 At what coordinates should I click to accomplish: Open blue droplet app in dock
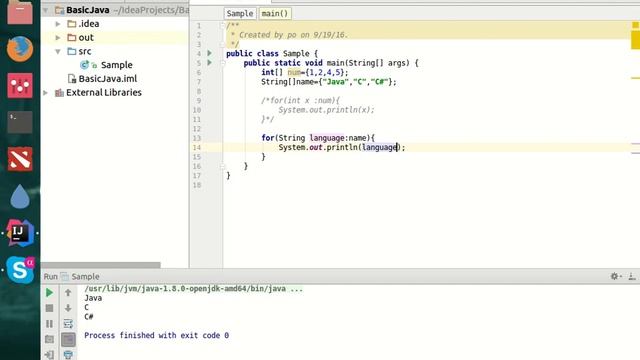pyautogui.click(x=20, y=196)
